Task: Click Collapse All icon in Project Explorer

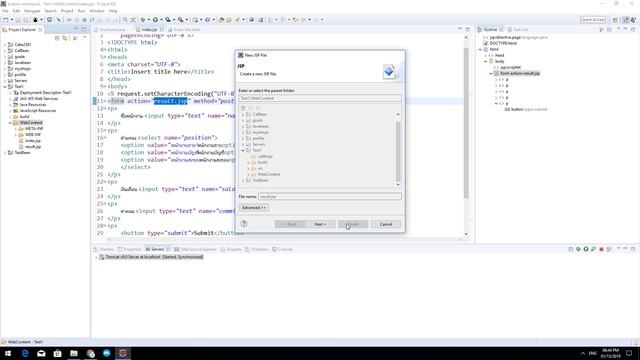Action: (x=57, y=38)
